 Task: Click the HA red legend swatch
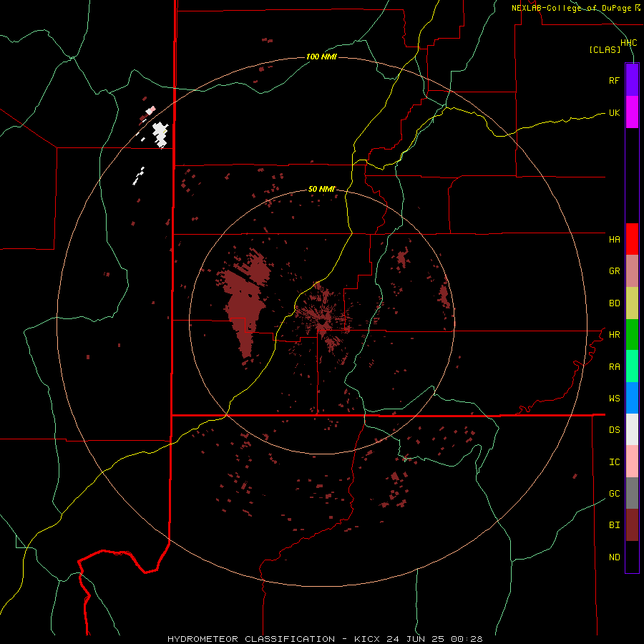coord(632,239)
